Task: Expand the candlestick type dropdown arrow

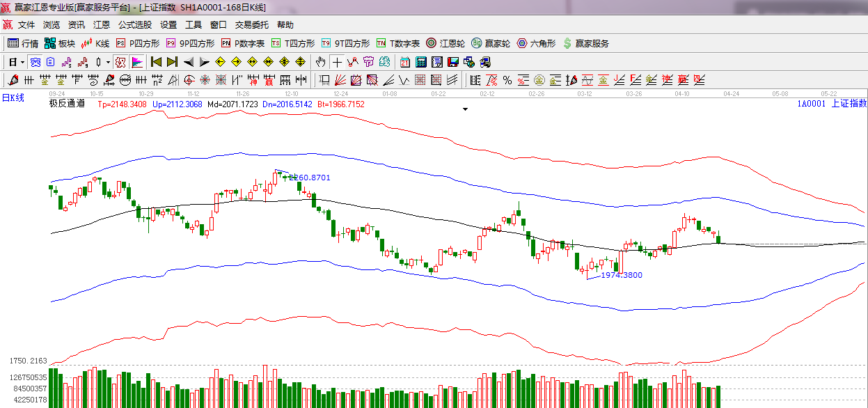Action: [107, 62]
